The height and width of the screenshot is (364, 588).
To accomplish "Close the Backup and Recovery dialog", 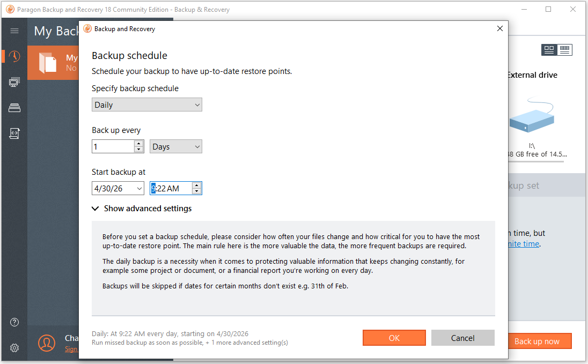I will click(499, 28).
